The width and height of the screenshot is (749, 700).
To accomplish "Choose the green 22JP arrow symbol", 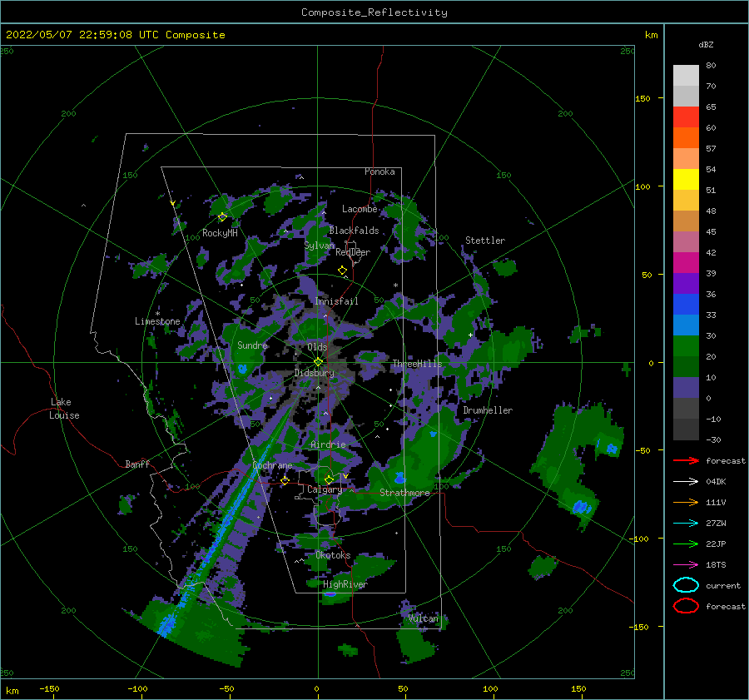I will (686, 544).
